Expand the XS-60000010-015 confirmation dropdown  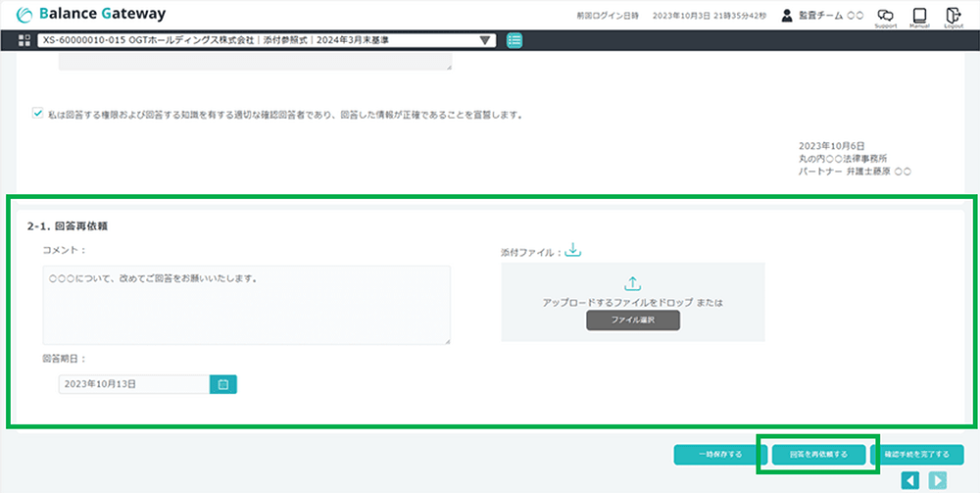point(485,40)
